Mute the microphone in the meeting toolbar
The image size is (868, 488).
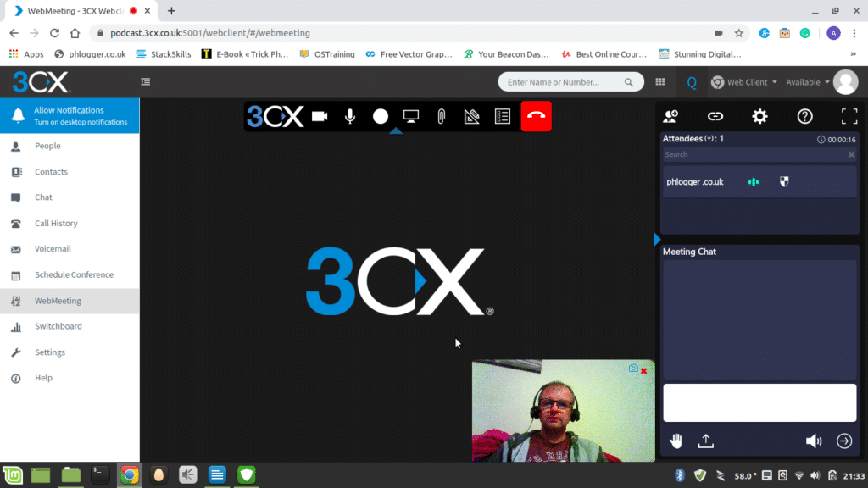[350, 117]
